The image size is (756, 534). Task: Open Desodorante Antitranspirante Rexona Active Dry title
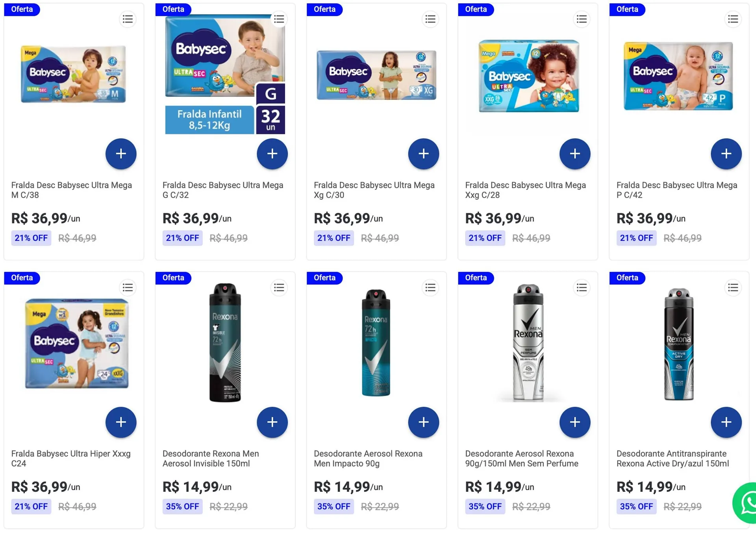[673, 458]
